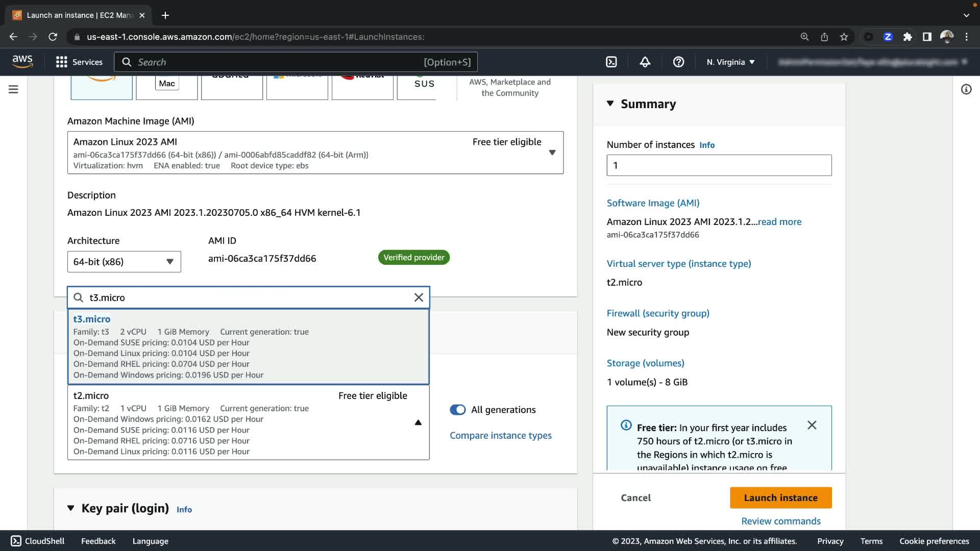The image size is (980, 551).
Task: Bookmark this page with the star icon
Action: click(x=844, y=37)
